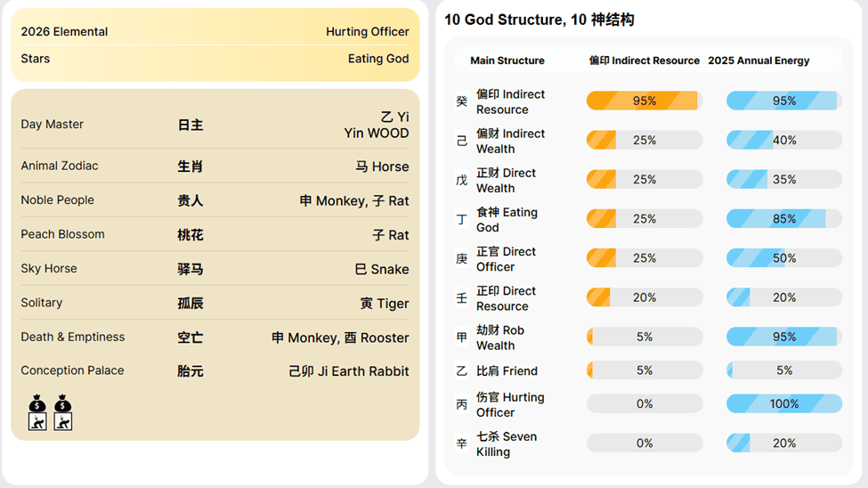This screenshot has height=488, width=868.
Task: Select the 庚 icon next to Direct Officer
Action: click(461, 259)
